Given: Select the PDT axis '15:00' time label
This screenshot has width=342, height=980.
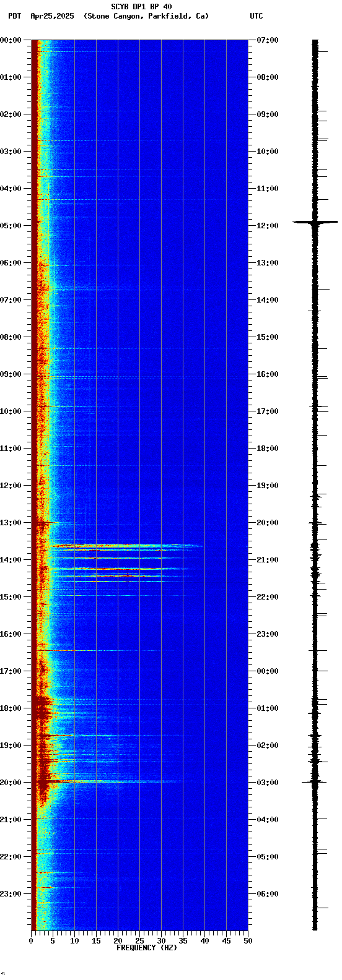Looking at the screenshot, I should point(11,597).
